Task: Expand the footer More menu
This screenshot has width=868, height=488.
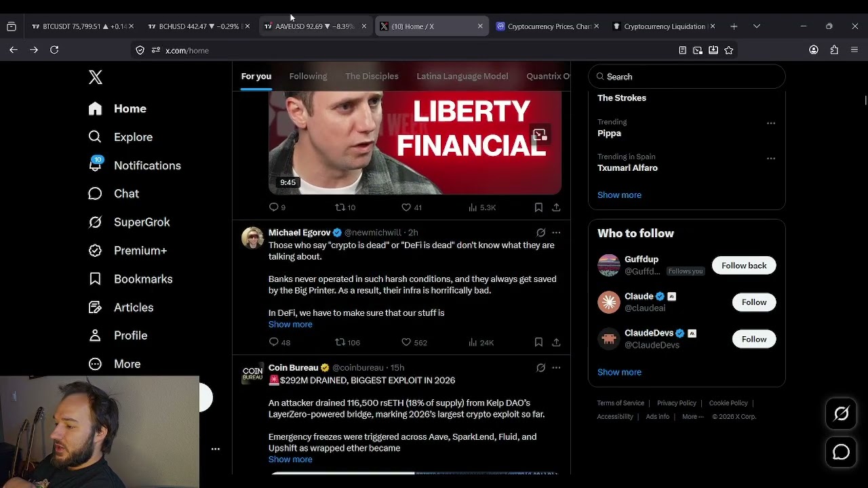Action: tap(693, 417)
